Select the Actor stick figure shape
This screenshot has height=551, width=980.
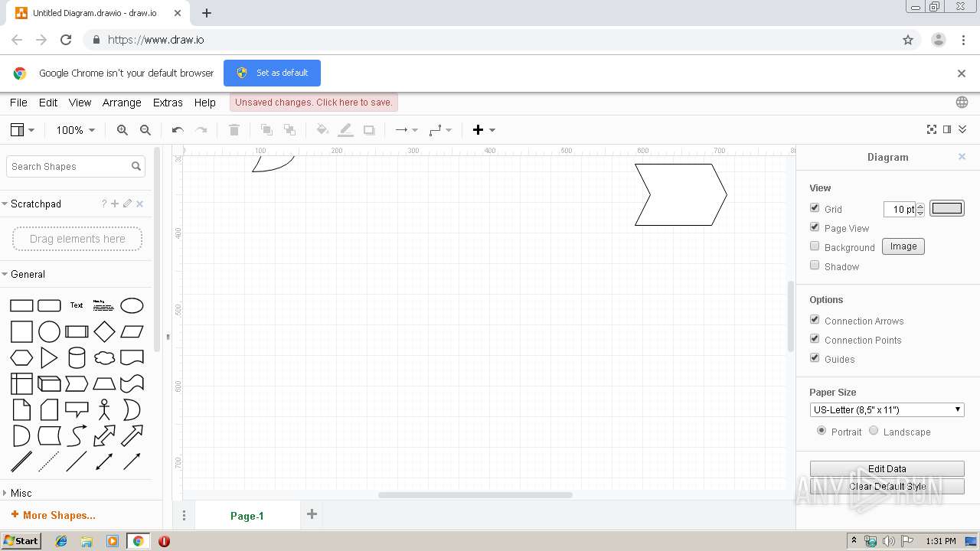(104, 409)
